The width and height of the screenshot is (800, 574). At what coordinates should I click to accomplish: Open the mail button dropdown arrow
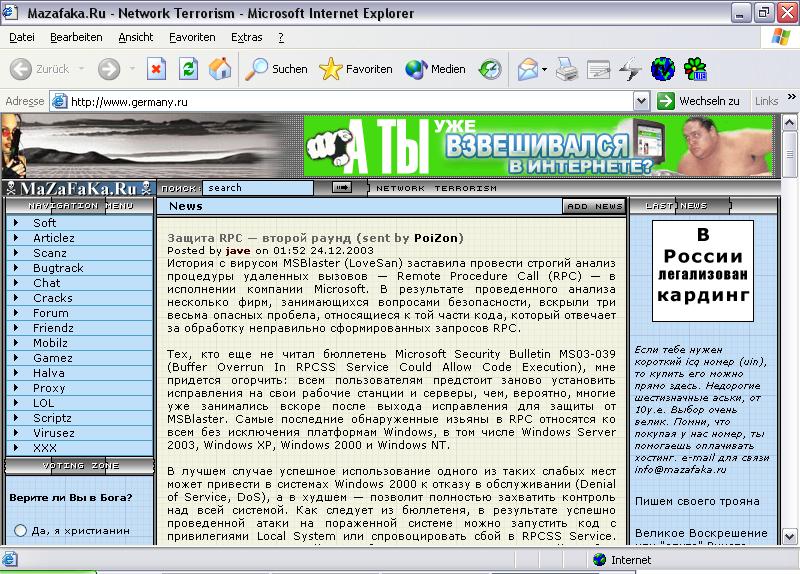pos(545,69)
